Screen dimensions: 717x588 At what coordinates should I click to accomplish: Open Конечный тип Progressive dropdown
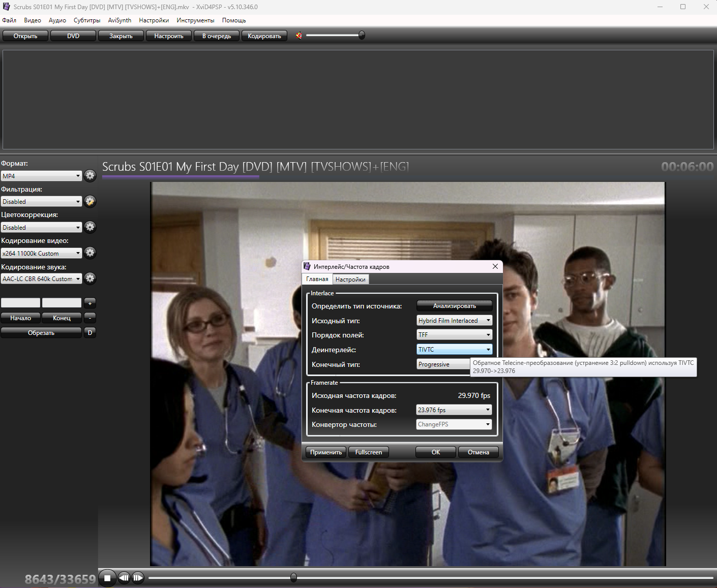(443, 364)
